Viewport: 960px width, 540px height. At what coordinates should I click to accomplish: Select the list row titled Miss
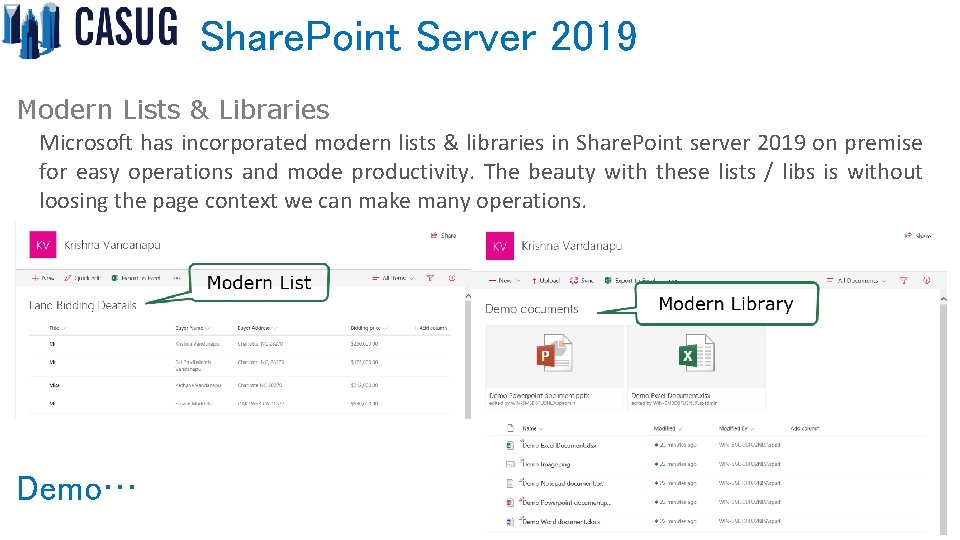pyautogui.click(x=239, y=385)
